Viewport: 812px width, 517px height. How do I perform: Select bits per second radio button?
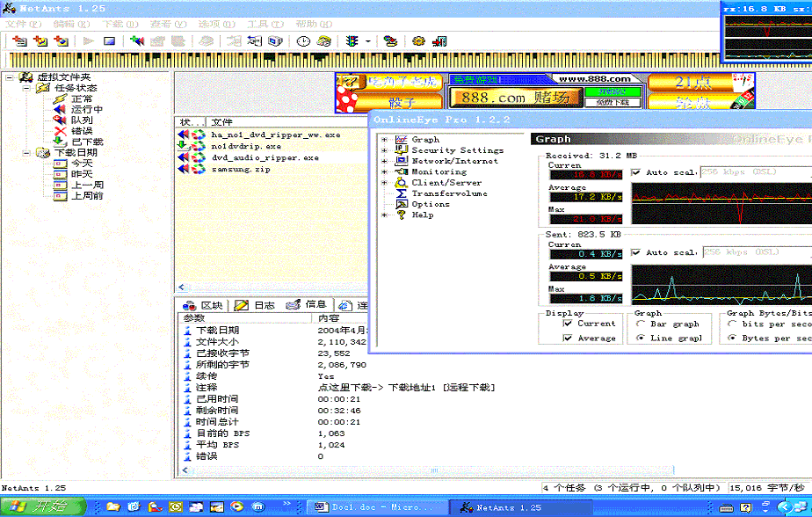[732, 324]
